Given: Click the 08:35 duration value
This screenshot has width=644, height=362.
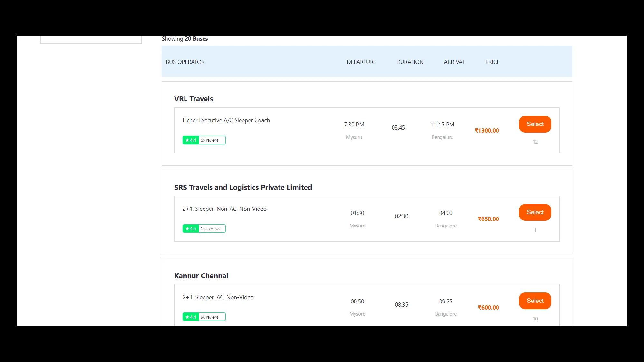Looking at the screenshot, I should coord(402,305).
